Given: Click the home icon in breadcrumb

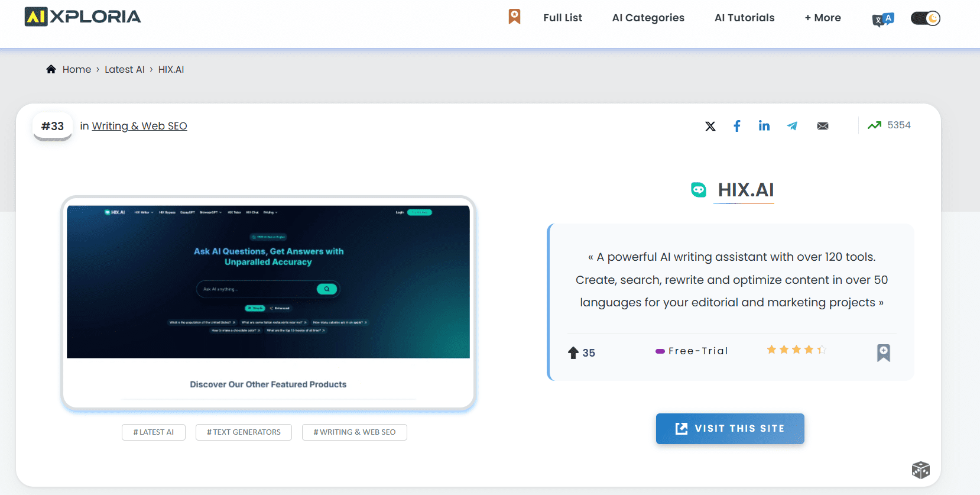Looking at the screenshot, I should [51, 69].
